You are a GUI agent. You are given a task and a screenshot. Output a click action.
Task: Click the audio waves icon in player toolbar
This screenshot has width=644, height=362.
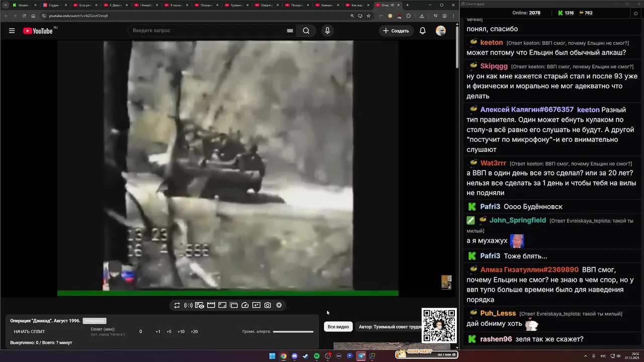[x=188, y=305]
